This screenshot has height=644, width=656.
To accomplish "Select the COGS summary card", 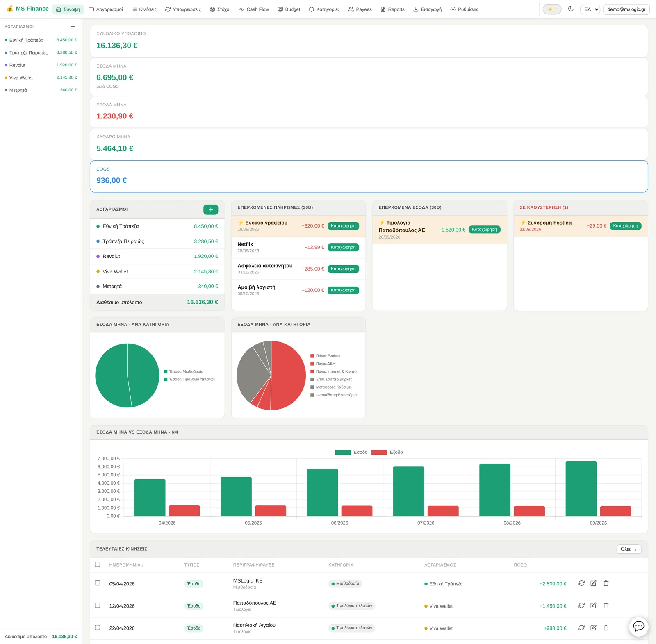I will click(369, 176).
